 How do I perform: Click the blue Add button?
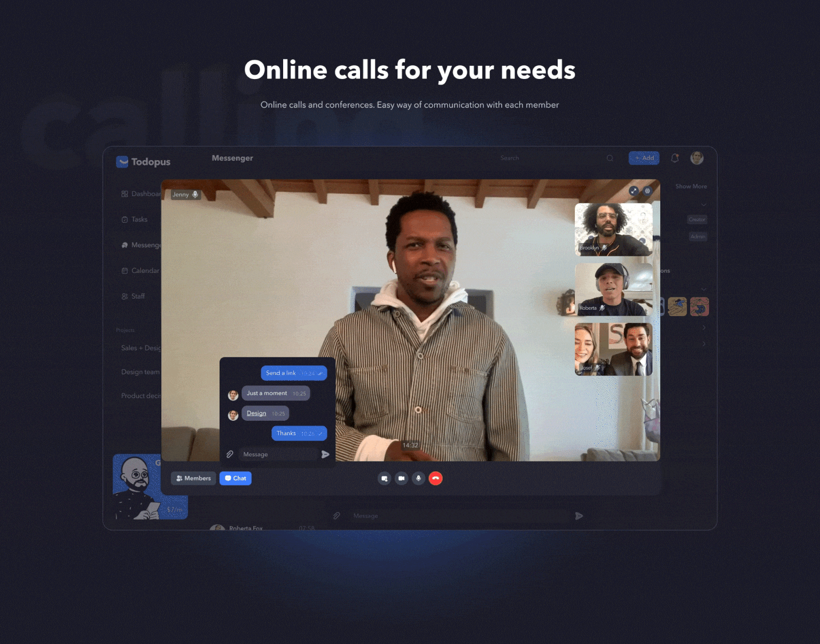tap(644, 158)
